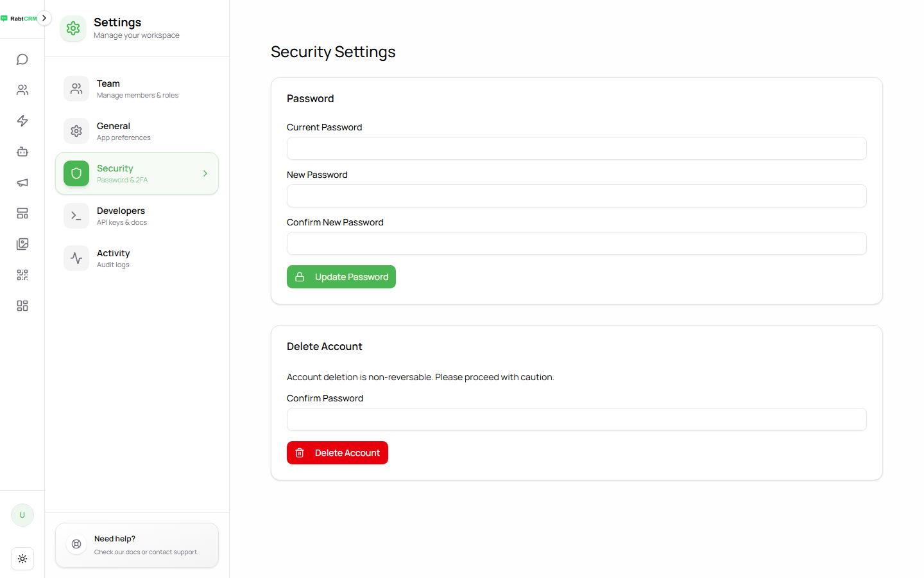Open the lightning bolt automation icon
Image resolution: width=924 pixels, height=578 pixels.
[x=22, y=121]
